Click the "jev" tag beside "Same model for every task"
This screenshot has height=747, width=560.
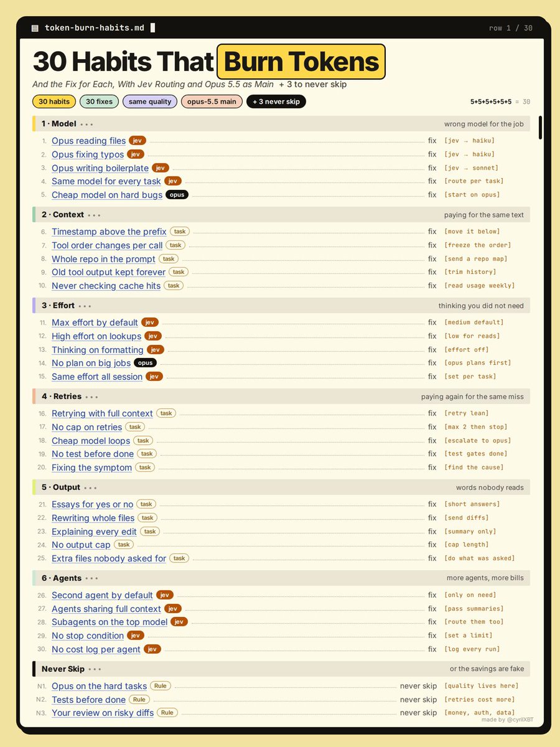(x=173, y=181)
